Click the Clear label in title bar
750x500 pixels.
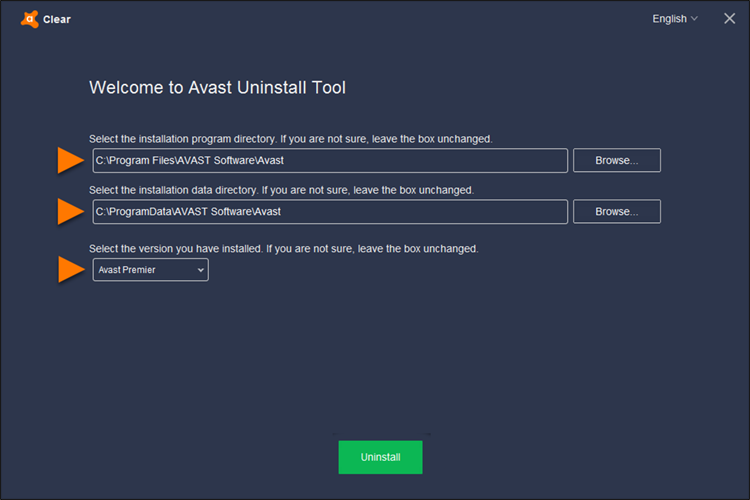click(x=57, y=19)
